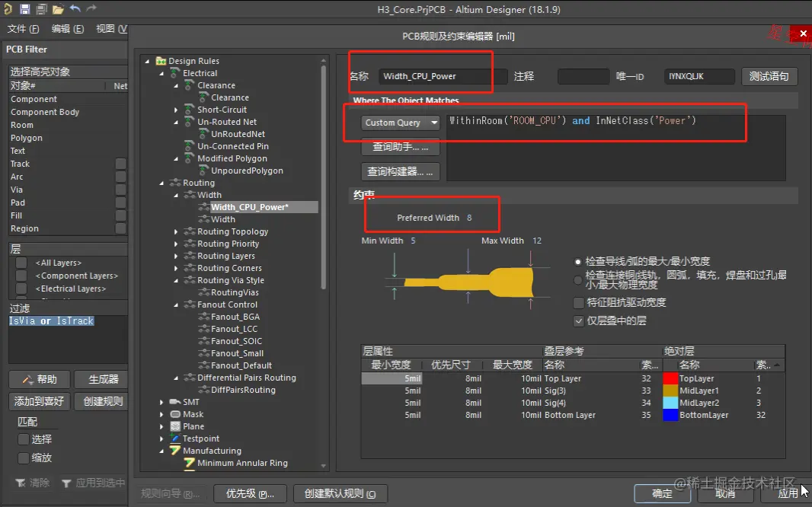Screen dimensions: 812x507
Task: Open the 查询构建器 query builder
Action: click(x=401, y=172)
